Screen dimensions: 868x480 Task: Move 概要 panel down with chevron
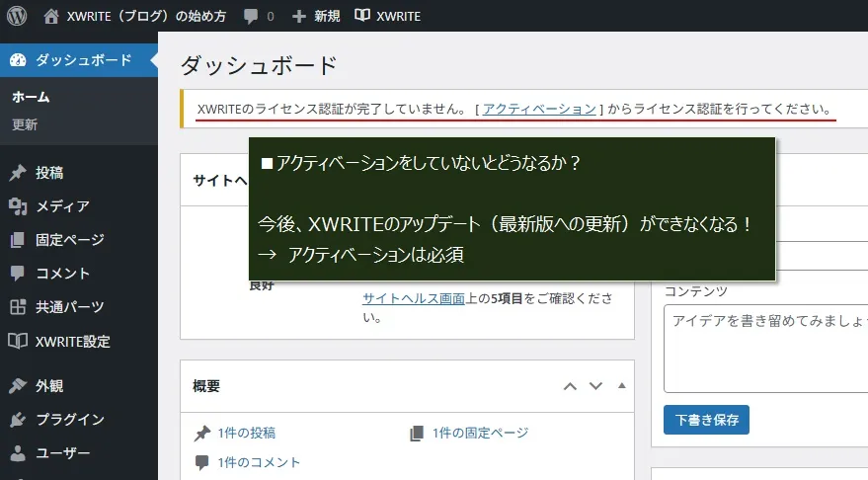[595, 386]
